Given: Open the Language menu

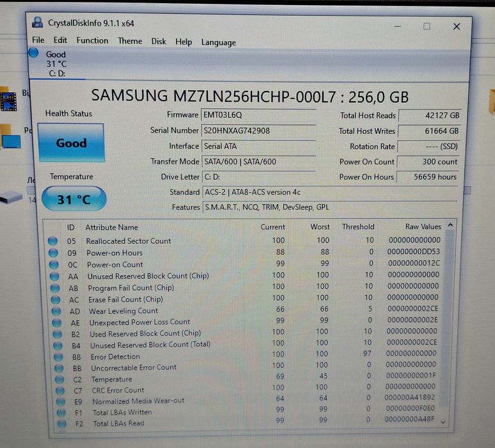Looking at the screenshot, I should pyautogui.click(x=219, y=42).
